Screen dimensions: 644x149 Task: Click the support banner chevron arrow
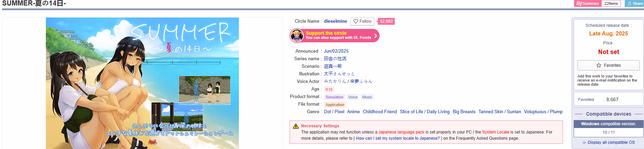point(375,35)
